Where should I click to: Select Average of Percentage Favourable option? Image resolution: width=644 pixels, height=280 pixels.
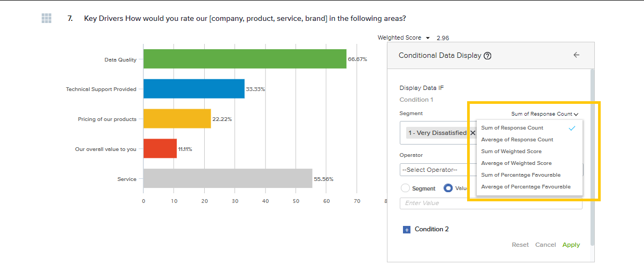pos(525,187)
